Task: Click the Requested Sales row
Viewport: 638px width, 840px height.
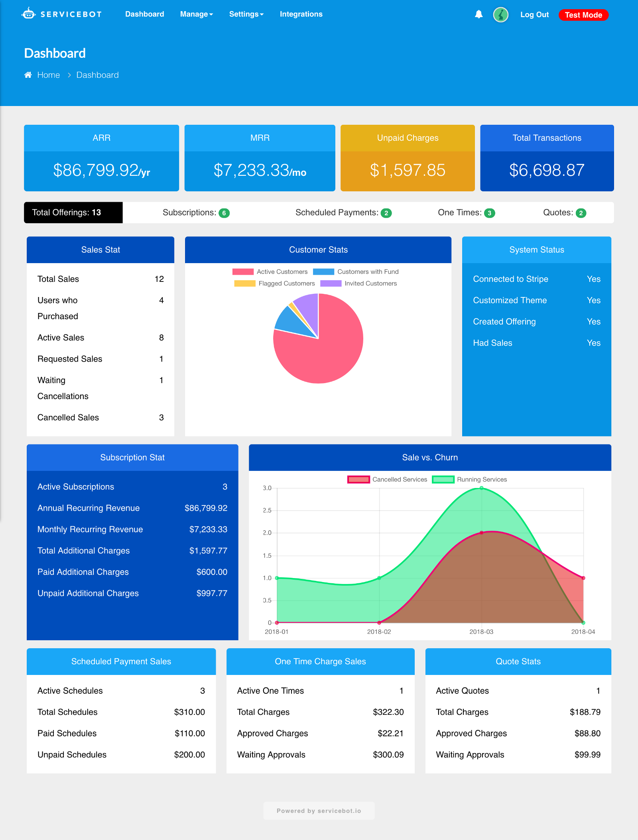Action: [x=100, y=359]
